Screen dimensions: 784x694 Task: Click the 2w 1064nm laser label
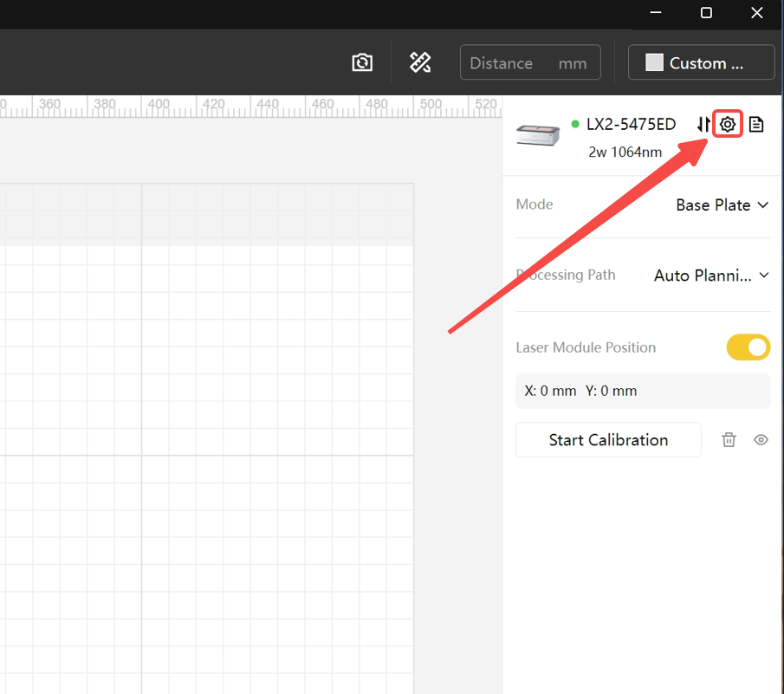pos(625,152)
